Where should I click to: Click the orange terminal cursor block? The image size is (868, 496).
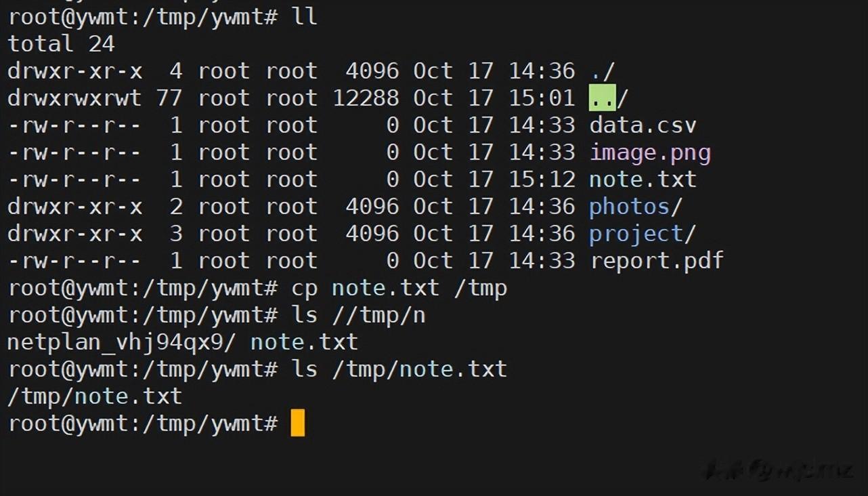pos(298,423)
